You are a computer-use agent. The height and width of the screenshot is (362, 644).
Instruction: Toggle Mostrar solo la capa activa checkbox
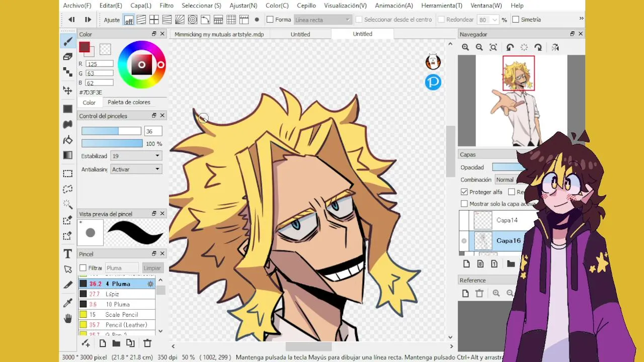[464, 204]
